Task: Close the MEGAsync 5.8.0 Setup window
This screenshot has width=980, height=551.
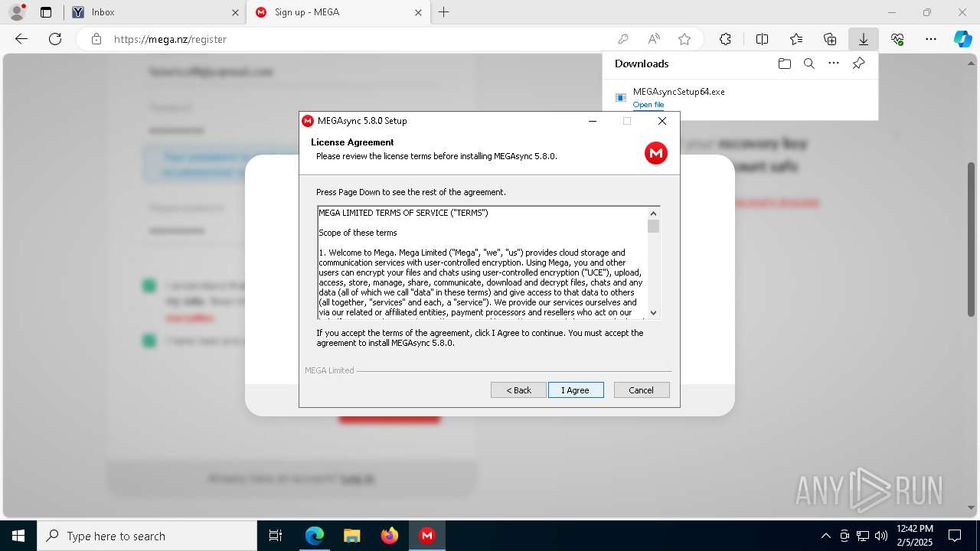Action: click(662, 121)
